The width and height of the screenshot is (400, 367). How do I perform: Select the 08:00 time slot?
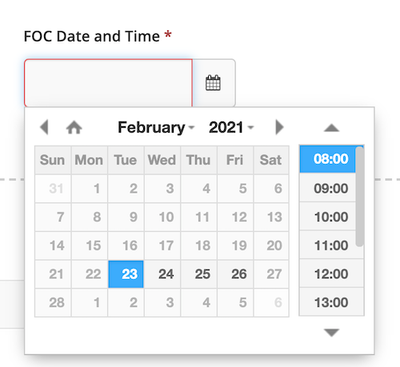click(327, 159)
